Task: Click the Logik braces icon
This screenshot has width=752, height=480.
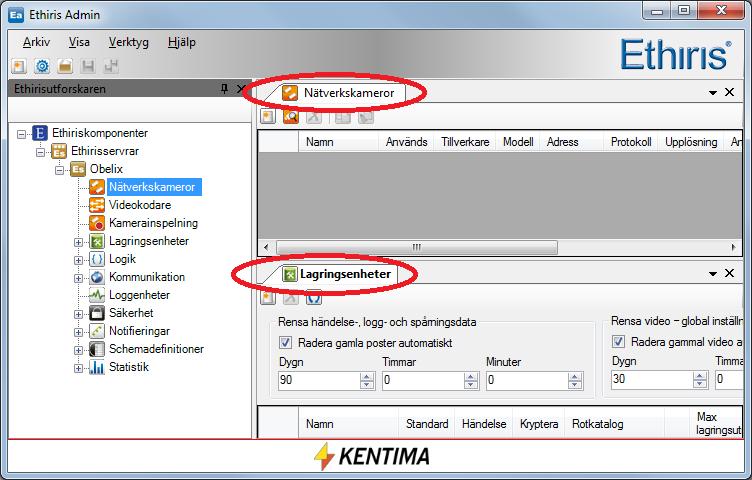Action: 97,259
